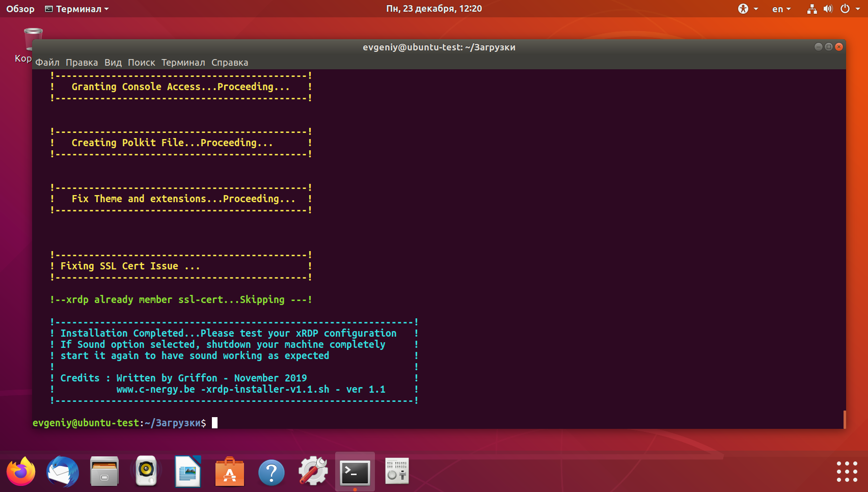Viewport: 868px width, 492px height.
Task: Click the terminal scrollbar handle
Action: coord(845,419)
